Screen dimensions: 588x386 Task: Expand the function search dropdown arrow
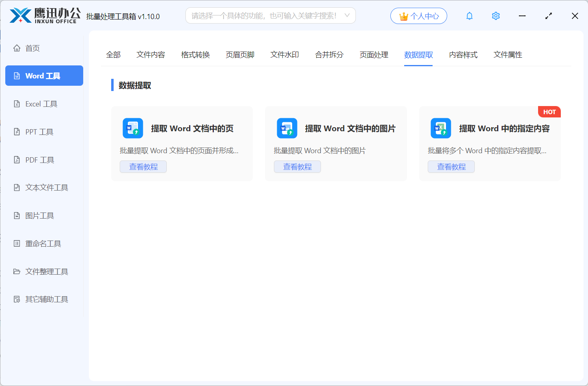click(x=347, y=15)
